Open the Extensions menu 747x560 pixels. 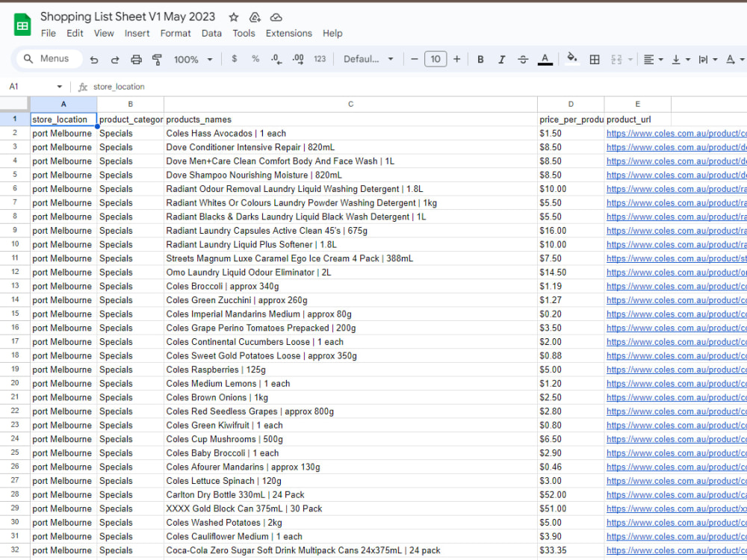[x=288, y=34]
